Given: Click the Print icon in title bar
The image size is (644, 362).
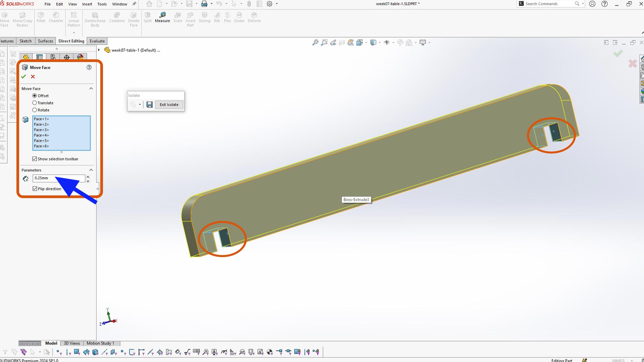Looking at the screenshot, I should click(x=204, y=4).
